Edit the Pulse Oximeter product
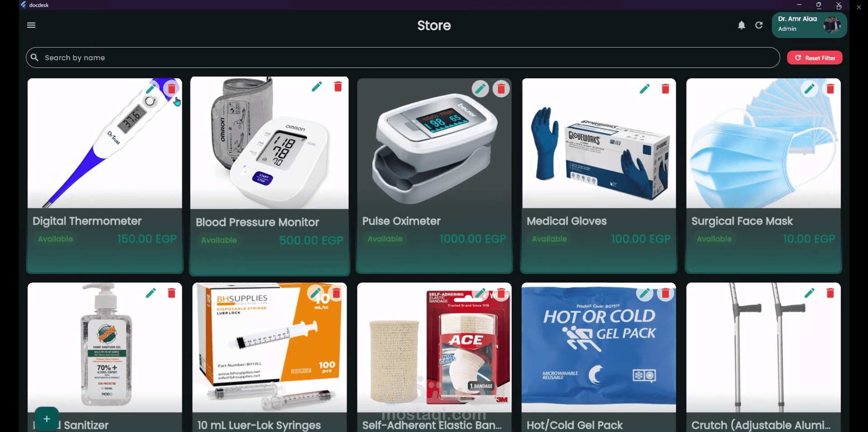 pos(480,89)
